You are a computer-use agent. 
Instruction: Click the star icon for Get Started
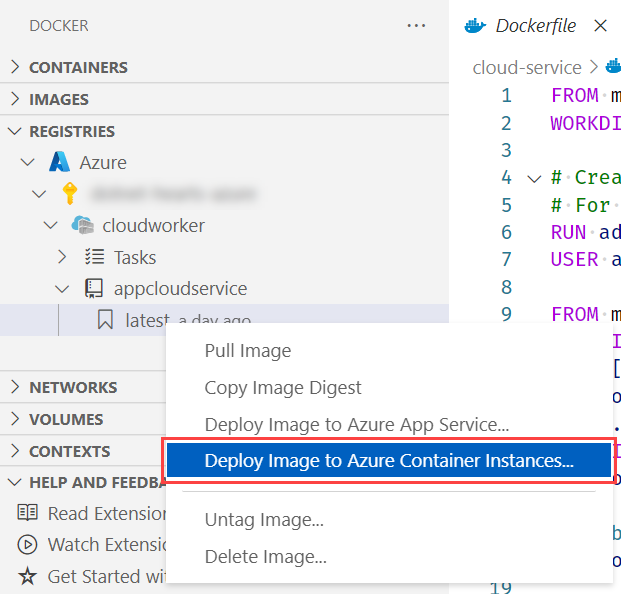pos(28,576)
